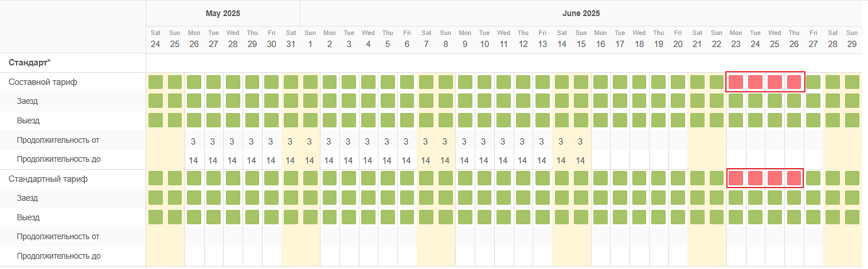Click red Составной тариф cell for Wed 25
This screenshot has width=868, height=269.
click(775, 82)
